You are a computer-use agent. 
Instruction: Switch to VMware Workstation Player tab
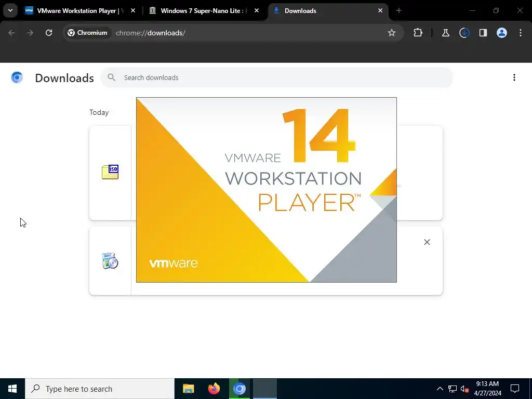pyautogui.click(x=81, y=10)
